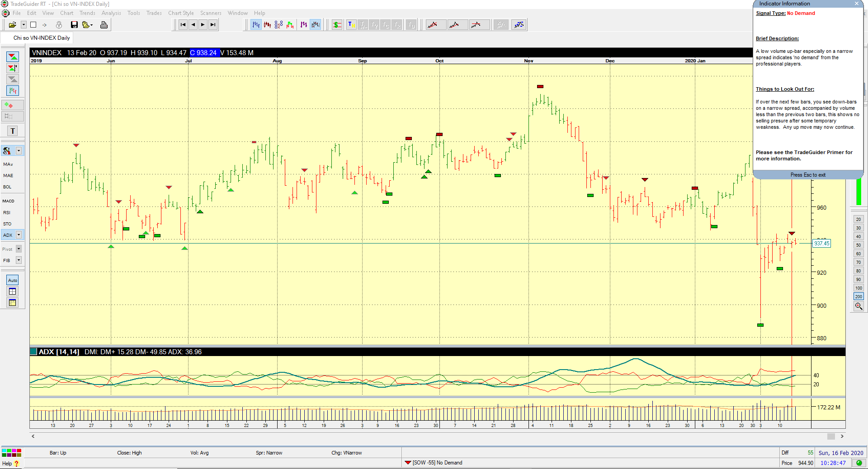Open the Chart Style menu
The height and width of the screenshot is (469, 868).
(x=181, y=13)
